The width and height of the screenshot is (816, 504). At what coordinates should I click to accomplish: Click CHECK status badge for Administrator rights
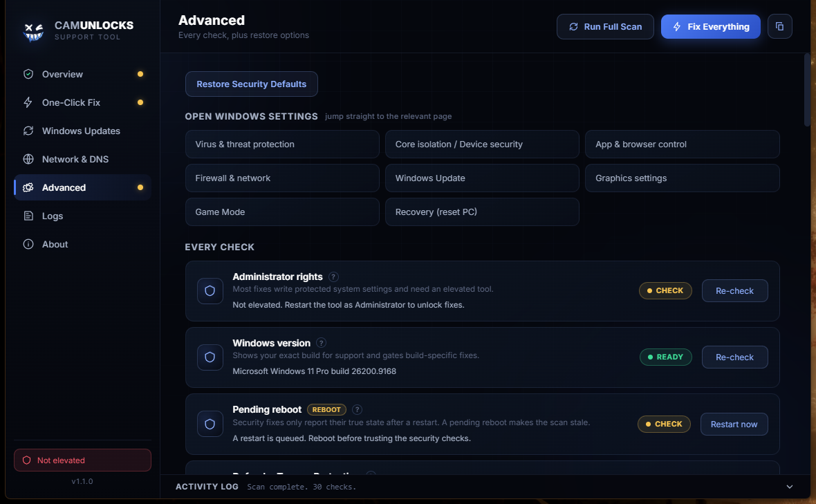[665, 291]
